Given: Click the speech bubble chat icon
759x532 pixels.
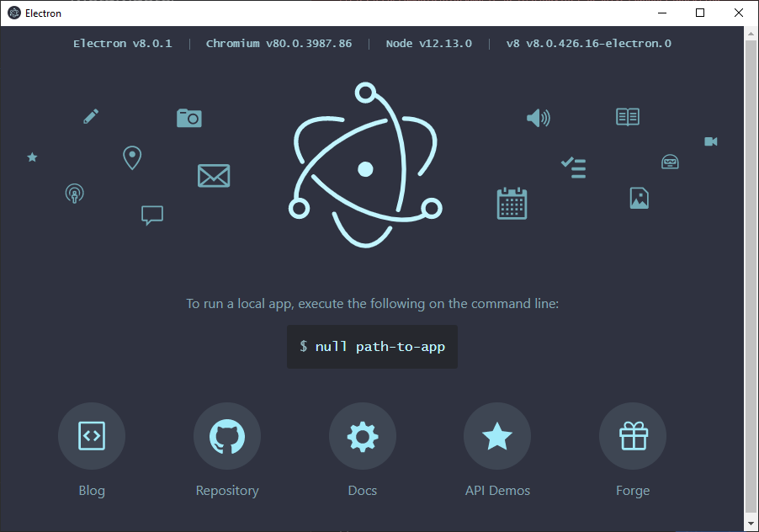Looking at the screenshot, I should (152, 215).
